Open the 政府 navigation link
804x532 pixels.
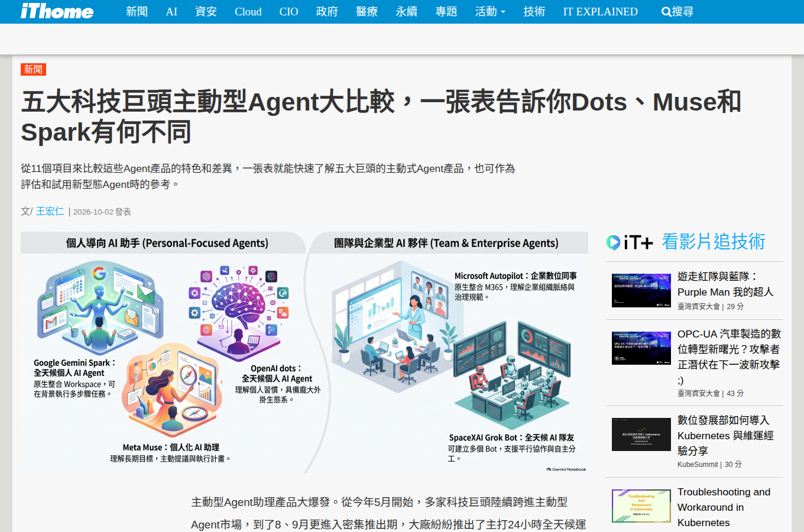pos(327,11)
